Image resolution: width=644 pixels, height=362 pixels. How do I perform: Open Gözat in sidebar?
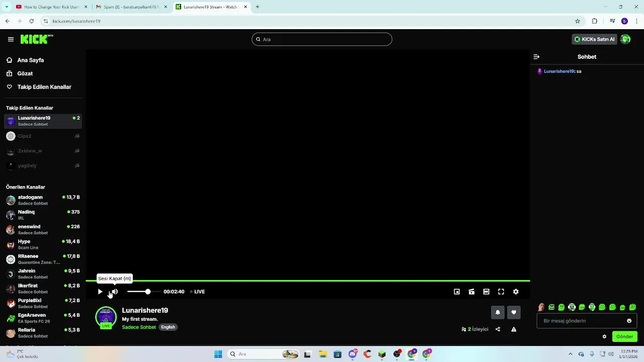click(25, 73)
